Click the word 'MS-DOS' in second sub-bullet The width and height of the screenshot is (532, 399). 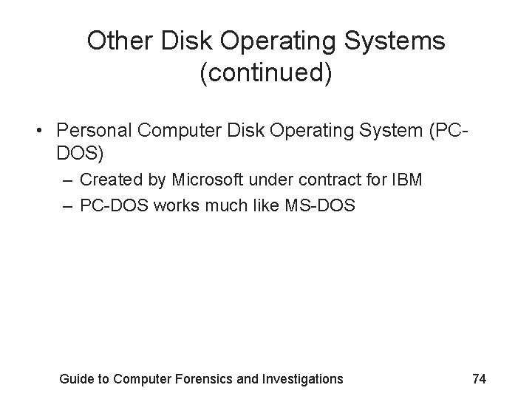320,205
